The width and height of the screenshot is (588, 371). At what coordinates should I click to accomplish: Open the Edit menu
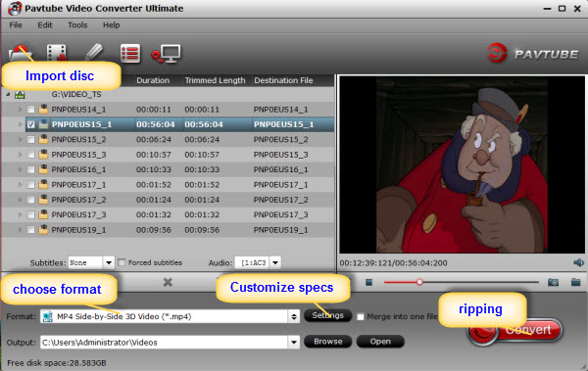tap(45, 25)
